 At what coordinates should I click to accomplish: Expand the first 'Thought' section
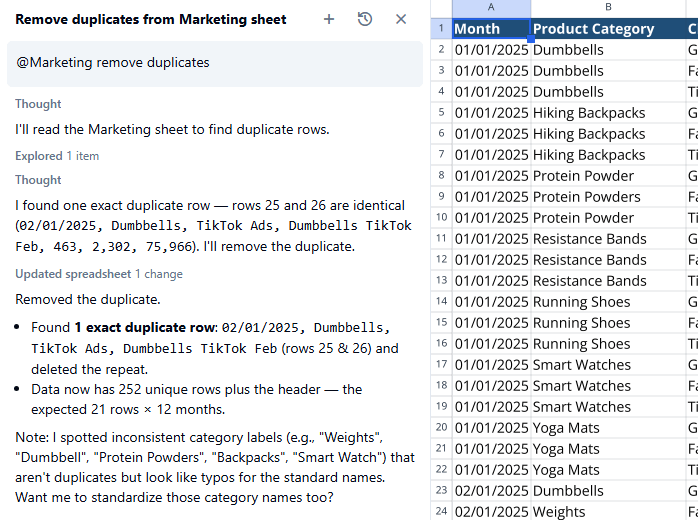[38, 104]
